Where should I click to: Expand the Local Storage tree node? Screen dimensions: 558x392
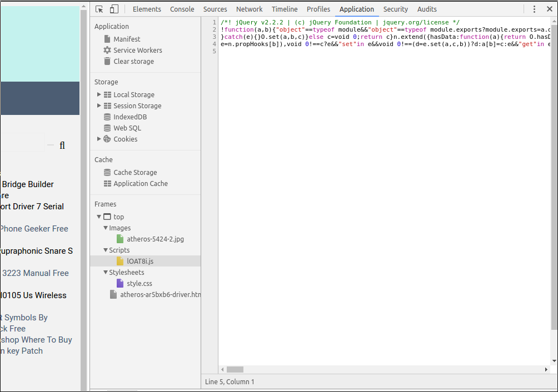point(99,94)
